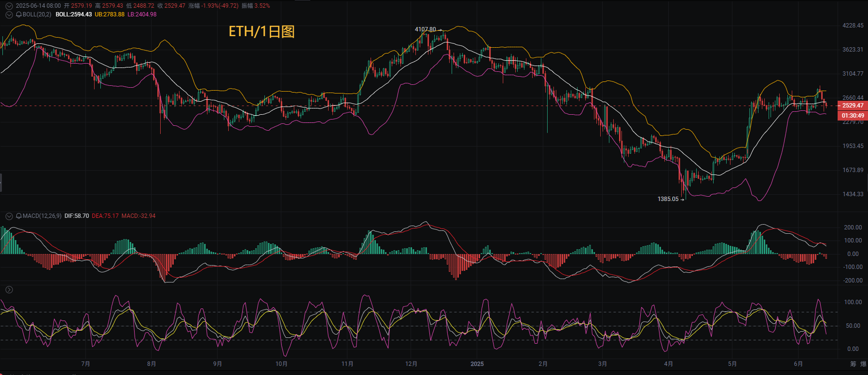Click the open price 2579.19
The height and width of the screenshot is (375, 868).
[82, 6]
